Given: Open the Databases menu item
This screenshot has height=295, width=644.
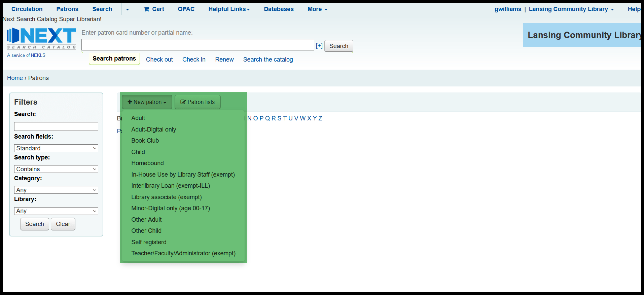Looking at the screenshot, I should coord(279,9).
